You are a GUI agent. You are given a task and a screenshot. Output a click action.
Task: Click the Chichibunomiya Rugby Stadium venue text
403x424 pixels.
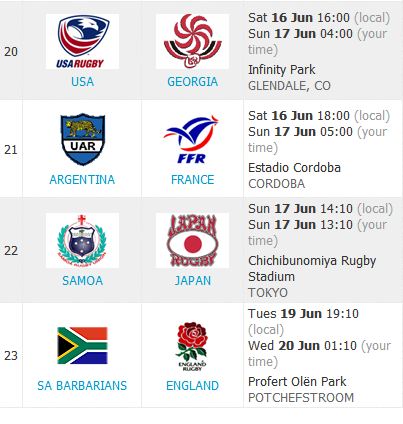click(x=312, y=269)
